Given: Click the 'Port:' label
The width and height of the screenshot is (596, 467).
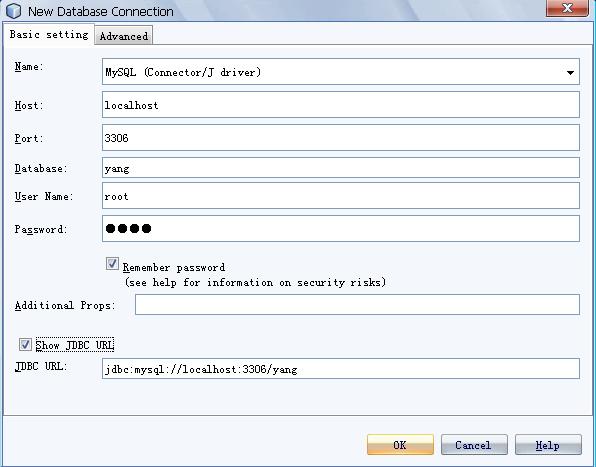Looking at the screenshot, I should 29,138.
